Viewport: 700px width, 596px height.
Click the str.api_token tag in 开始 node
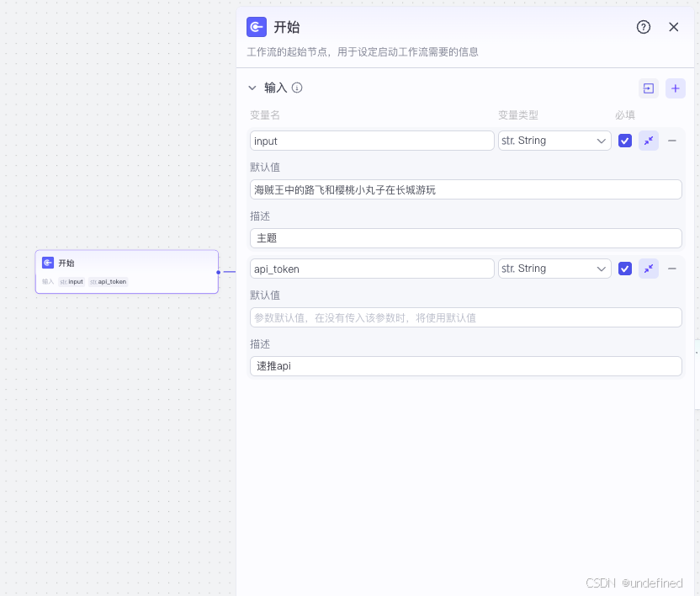pyautogui.click(x=108, y=282)
